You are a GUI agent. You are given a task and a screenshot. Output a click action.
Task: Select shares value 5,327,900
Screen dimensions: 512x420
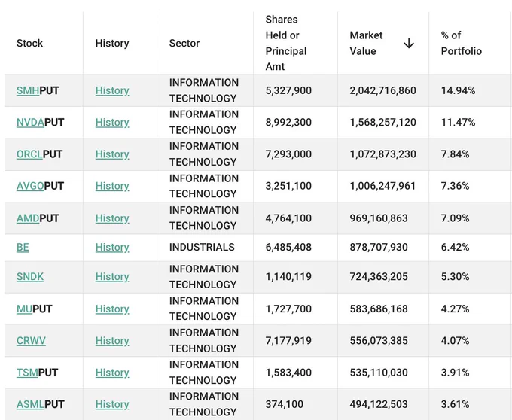288,90
